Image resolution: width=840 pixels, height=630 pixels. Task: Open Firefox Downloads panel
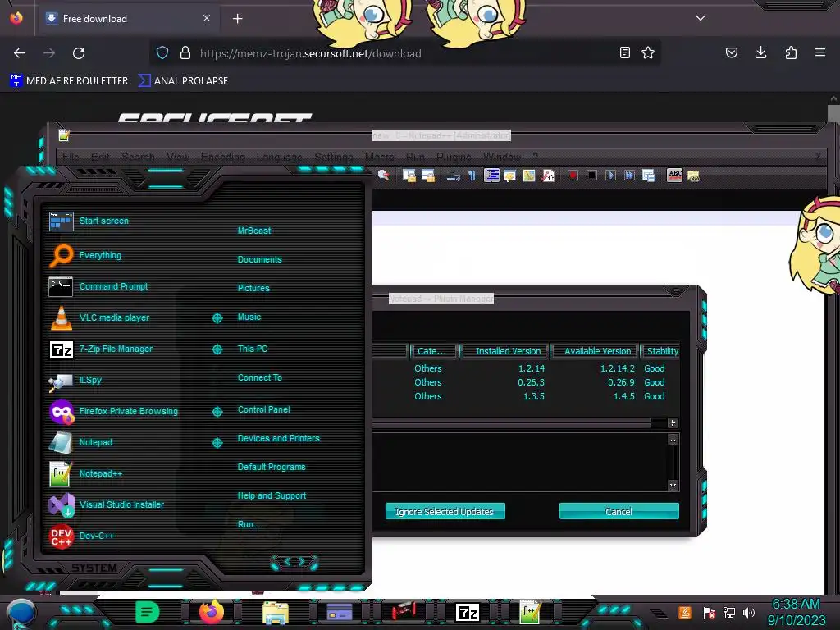[x=760, y=52]
